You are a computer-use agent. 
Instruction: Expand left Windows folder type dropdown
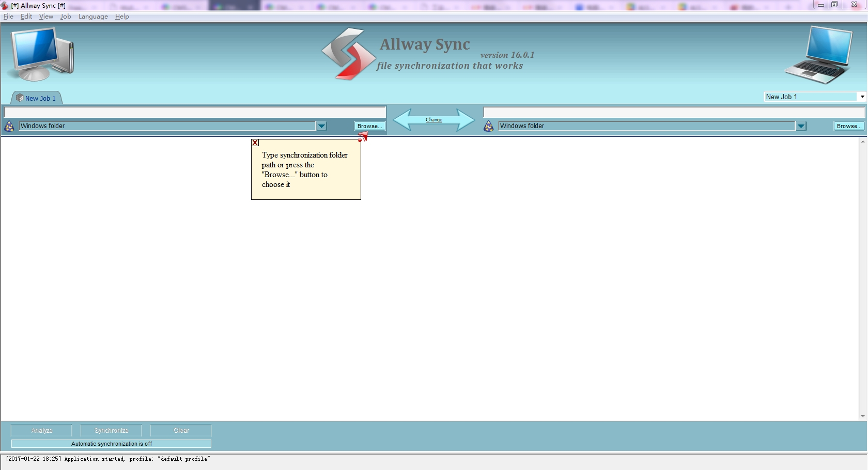321,126
